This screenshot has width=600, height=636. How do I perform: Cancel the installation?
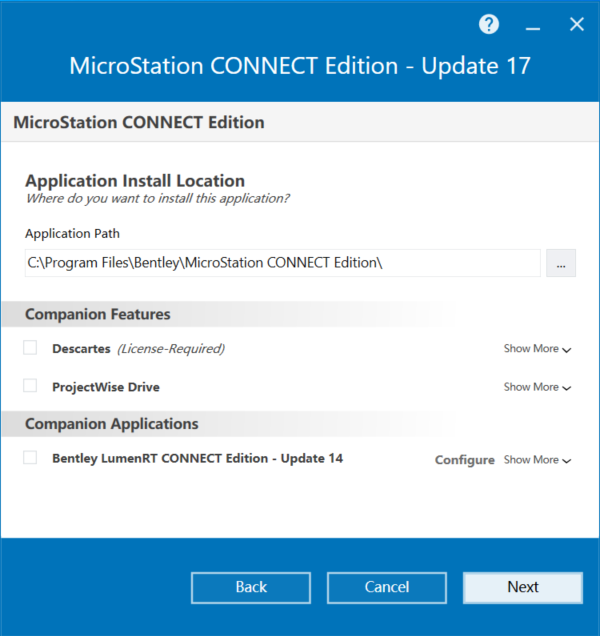click(387, 587)
